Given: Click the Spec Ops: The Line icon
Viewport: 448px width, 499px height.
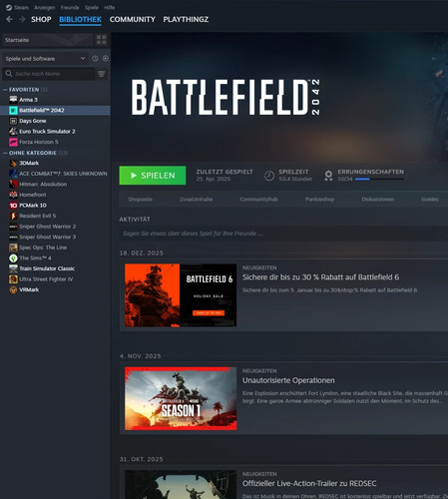Looking at the screenshot, I should [x=13, y=248].
